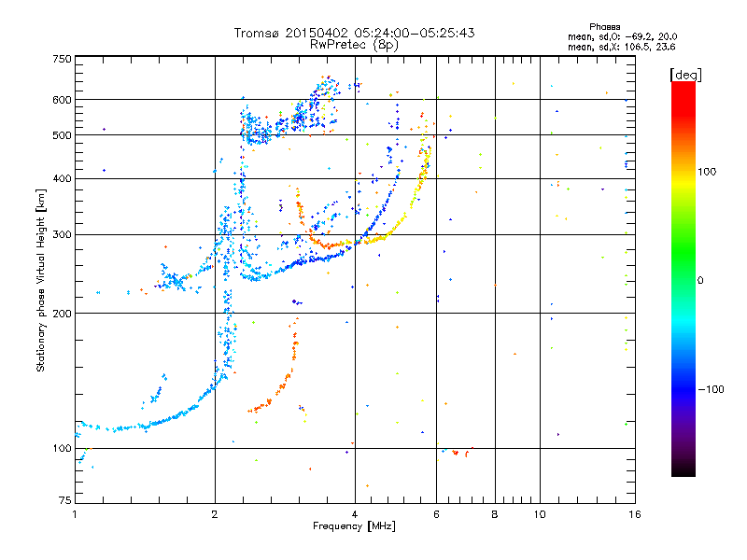Click the y-axis '600' tick label
Screen dimensions: 747x560
click(62, 100)
